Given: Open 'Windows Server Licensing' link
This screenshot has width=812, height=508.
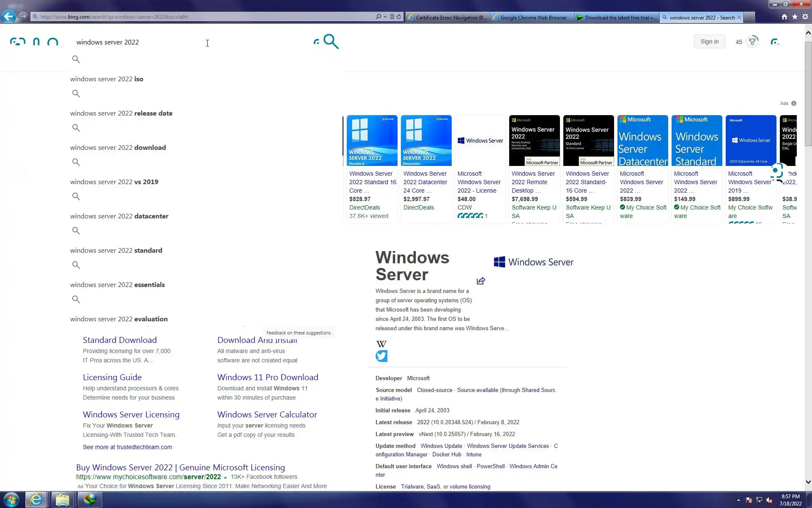Looking at the screenshot, I should coord(131,414).
